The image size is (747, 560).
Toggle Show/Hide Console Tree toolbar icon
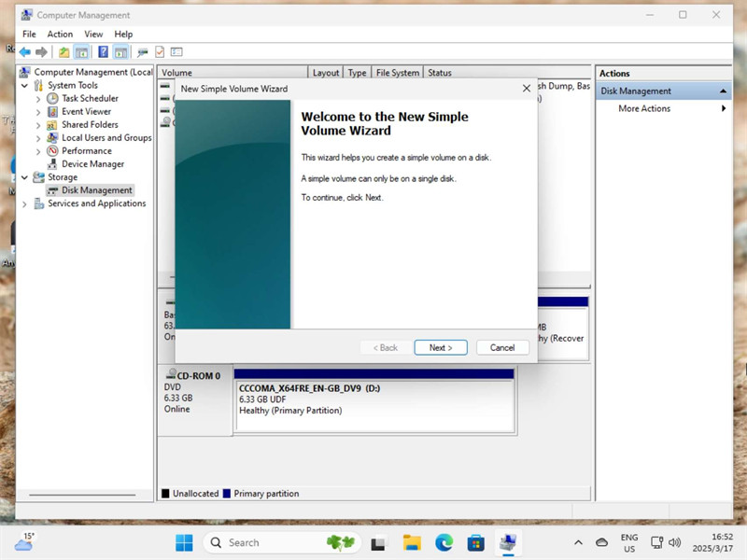tap(81, 52)
